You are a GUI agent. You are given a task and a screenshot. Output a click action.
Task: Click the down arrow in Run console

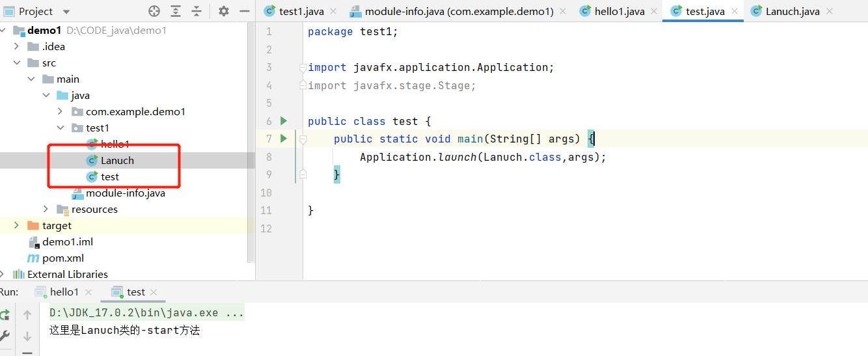(x=27, y=336)
